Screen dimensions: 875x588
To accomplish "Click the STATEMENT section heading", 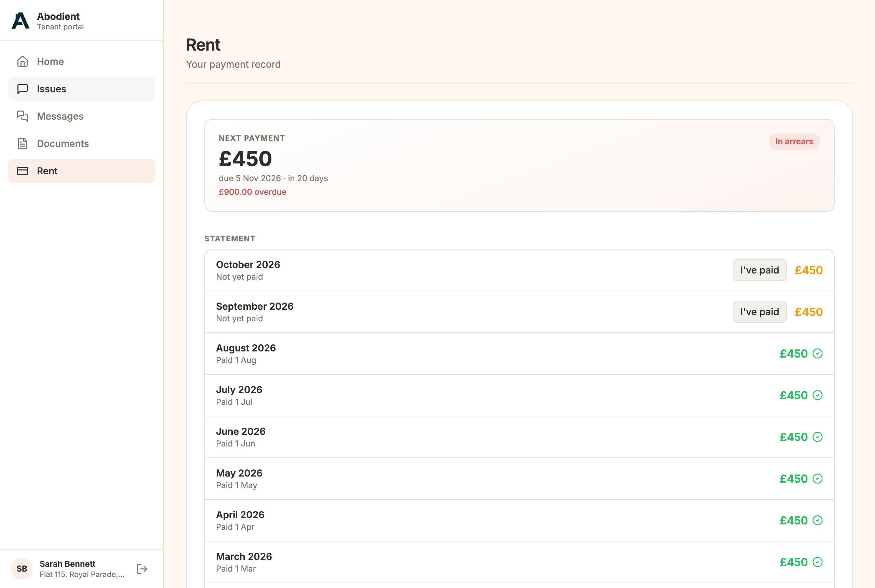I will coord(230,239).
